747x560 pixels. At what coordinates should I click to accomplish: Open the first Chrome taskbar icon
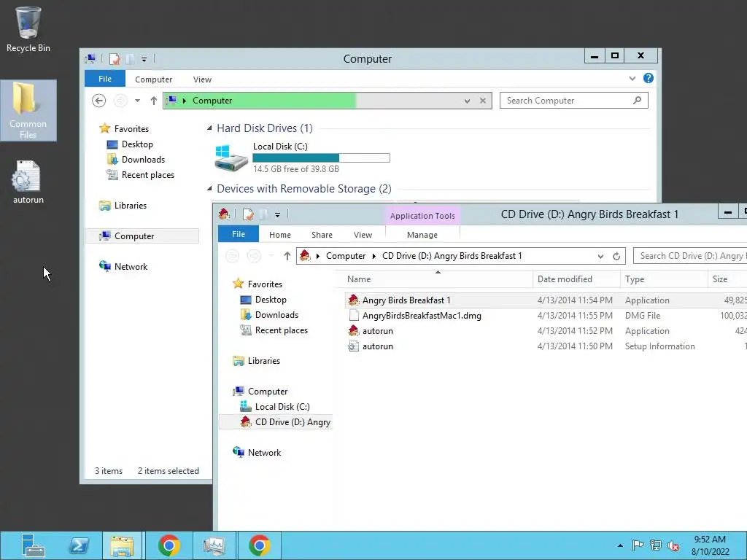coord(169,545)
